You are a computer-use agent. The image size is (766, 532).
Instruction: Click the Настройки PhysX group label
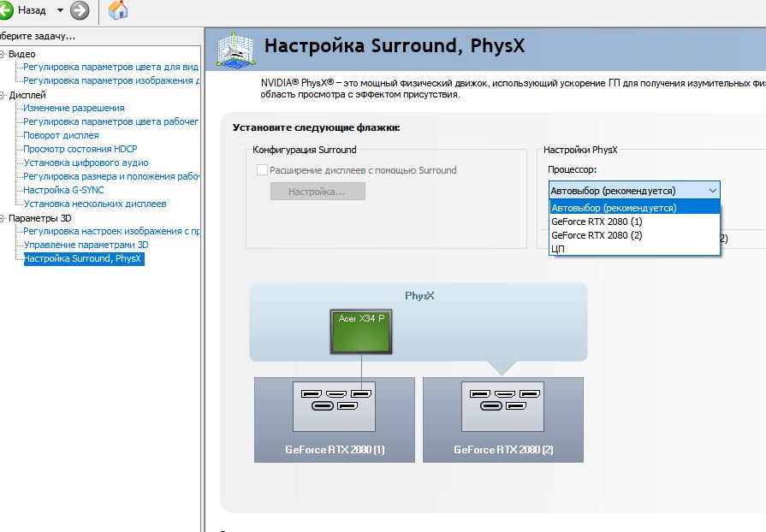pyautogui.click(x=580, y=150)
